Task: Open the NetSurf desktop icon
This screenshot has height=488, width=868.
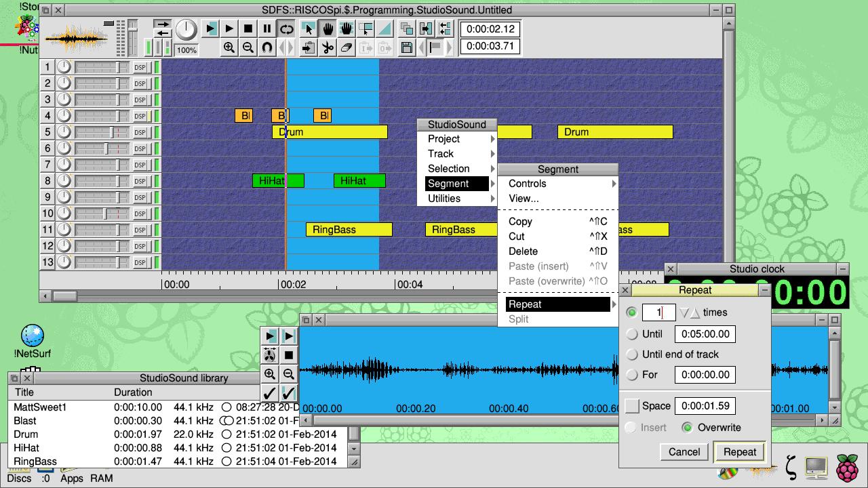Action: [32, 341]
